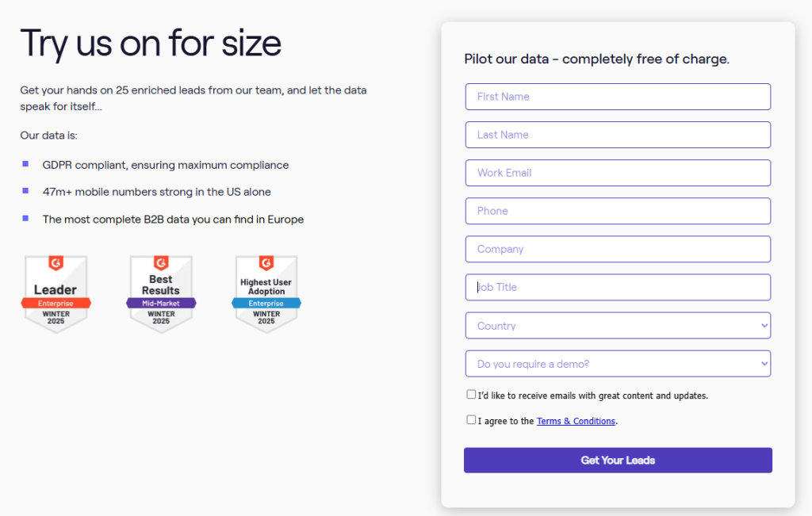Open the Terms & Conditions link
This screenshot has width=812, height=516.
coord(576,421)
